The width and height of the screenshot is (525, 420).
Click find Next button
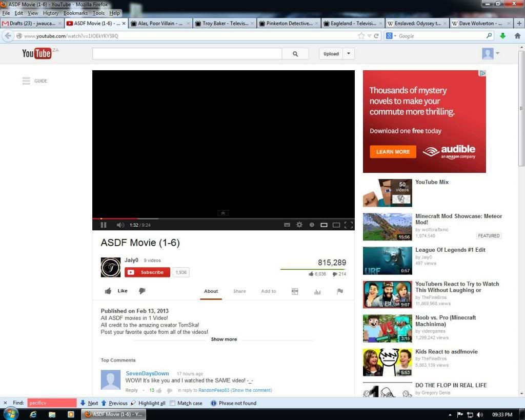point(89,403)
